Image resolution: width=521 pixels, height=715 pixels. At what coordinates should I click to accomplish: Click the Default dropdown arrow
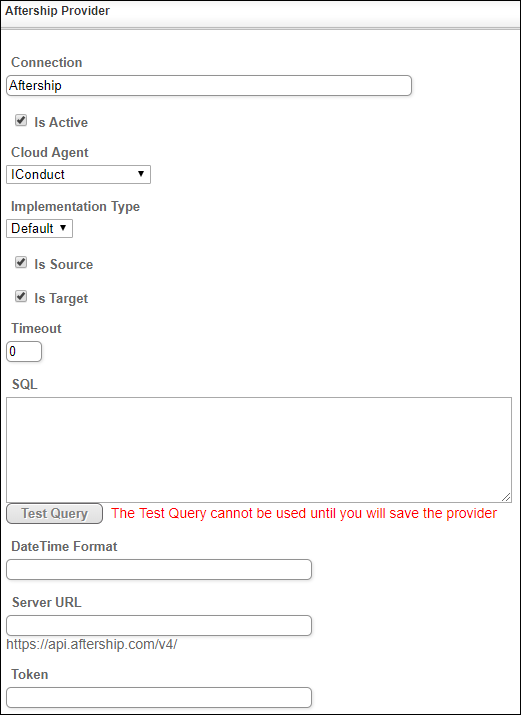click(63, 228)
